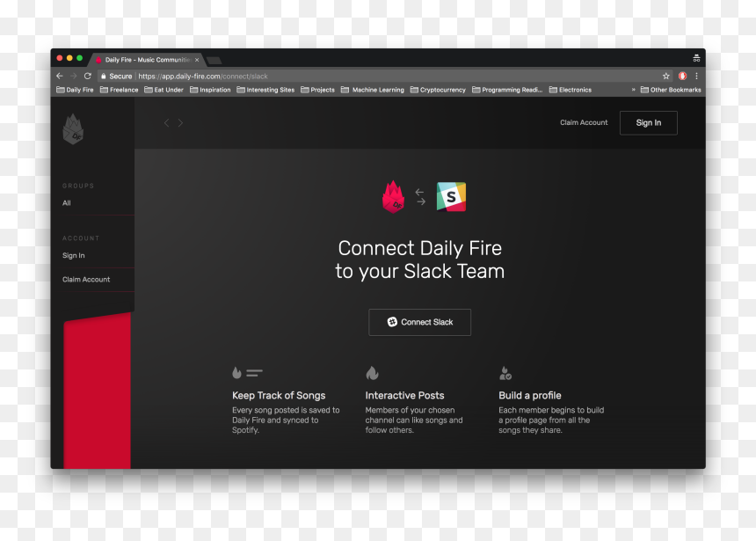The height and width of the screenshot is (541, 756).
Task: Open the red browser extension icon
Action: click(x=682, y=76)
